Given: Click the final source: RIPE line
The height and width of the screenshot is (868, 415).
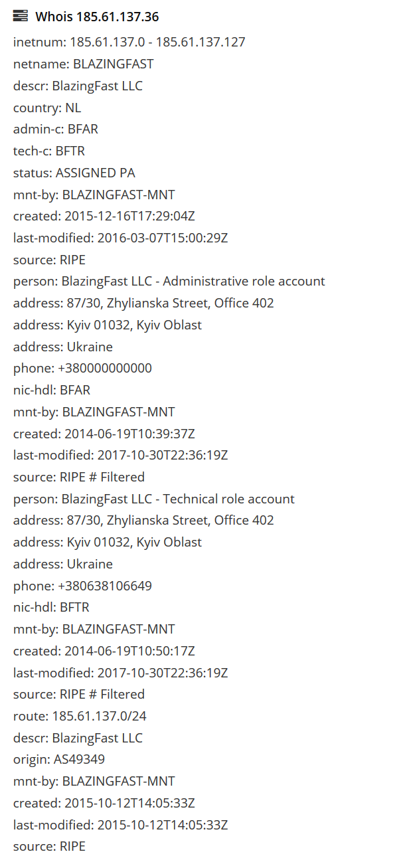Looking at the screenshot, I should 50,846.
